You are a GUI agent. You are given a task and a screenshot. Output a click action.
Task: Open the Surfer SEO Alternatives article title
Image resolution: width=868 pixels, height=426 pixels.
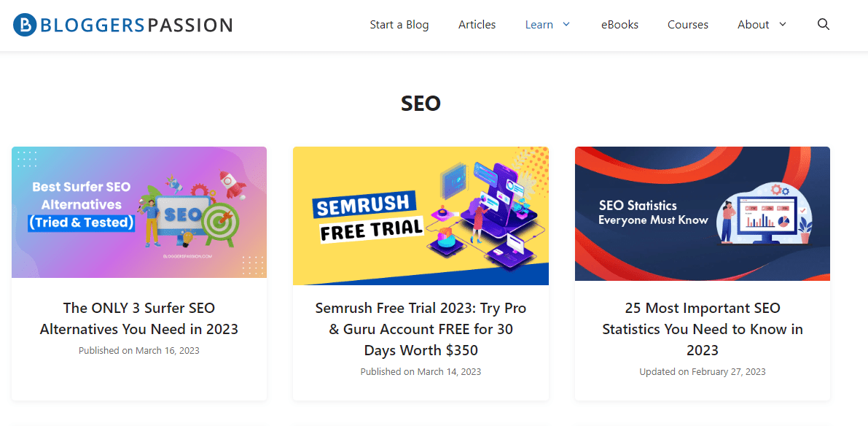(x=138, y=319)
